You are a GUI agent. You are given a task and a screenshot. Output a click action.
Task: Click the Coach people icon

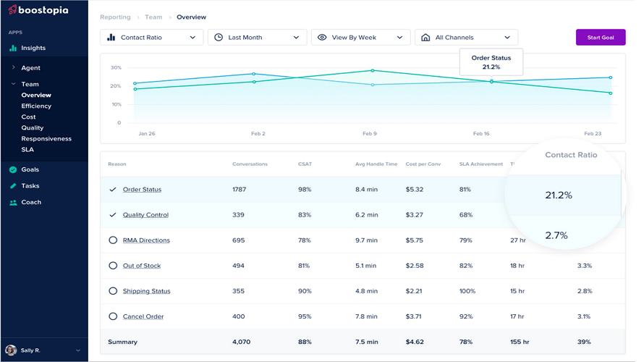coord(13,203)
